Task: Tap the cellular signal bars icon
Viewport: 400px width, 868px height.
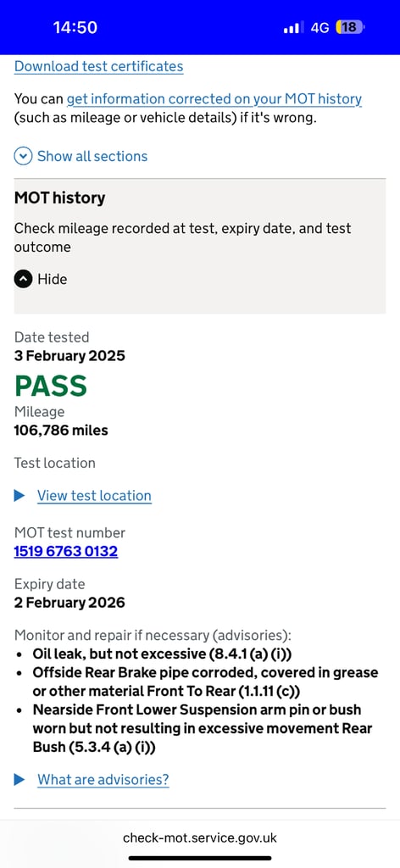Action: tap(294, 28)
